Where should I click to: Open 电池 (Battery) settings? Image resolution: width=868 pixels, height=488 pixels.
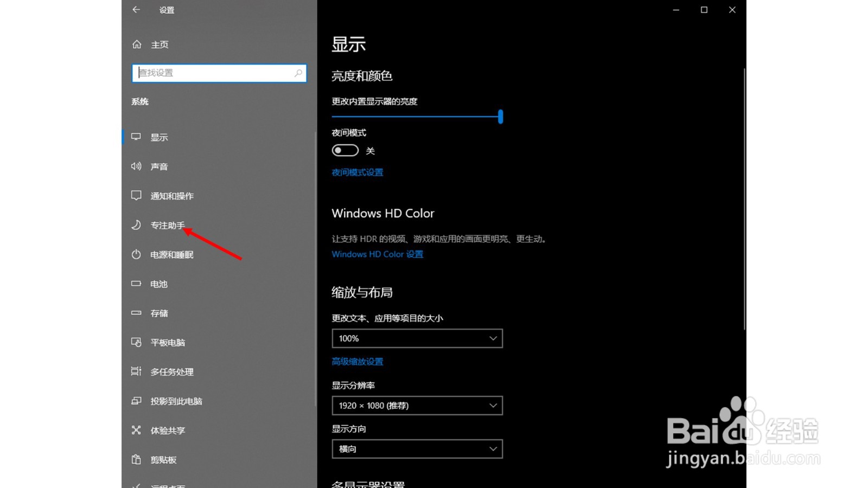coord(158,284)
